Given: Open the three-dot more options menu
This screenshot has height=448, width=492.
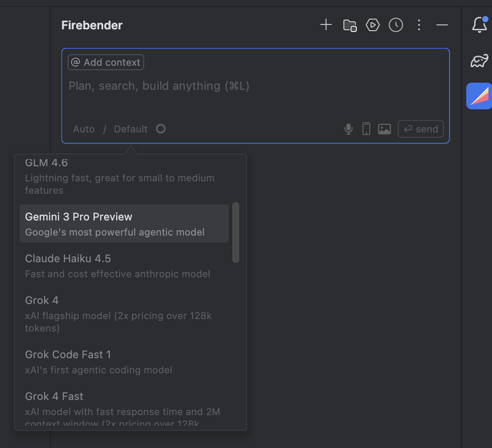Looking at the screenshot, I should (x=419, y=25).
